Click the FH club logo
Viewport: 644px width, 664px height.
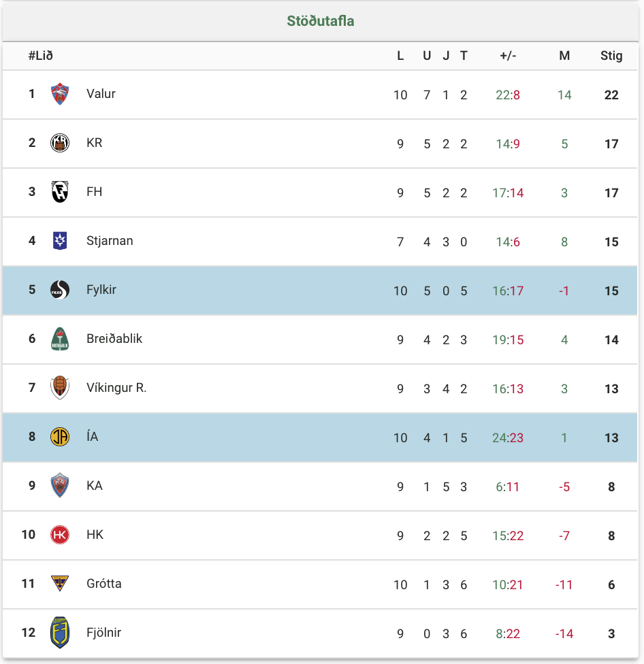tap(60, 192)
